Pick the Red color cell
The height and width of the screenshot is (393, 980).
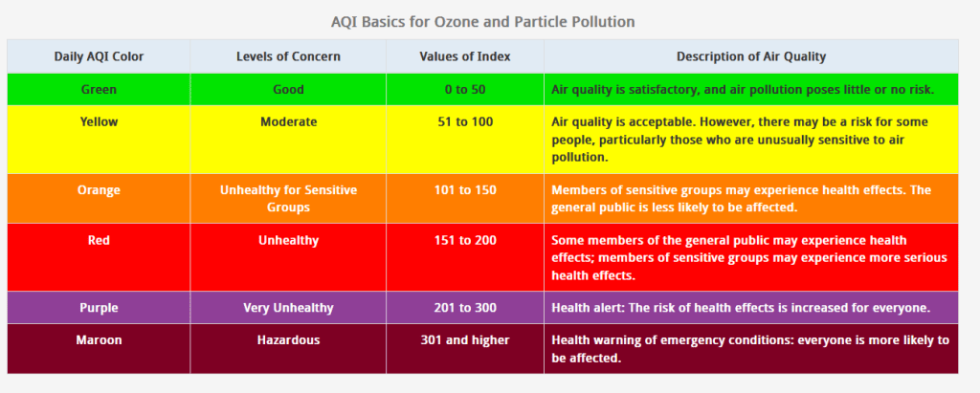(99, 240)
